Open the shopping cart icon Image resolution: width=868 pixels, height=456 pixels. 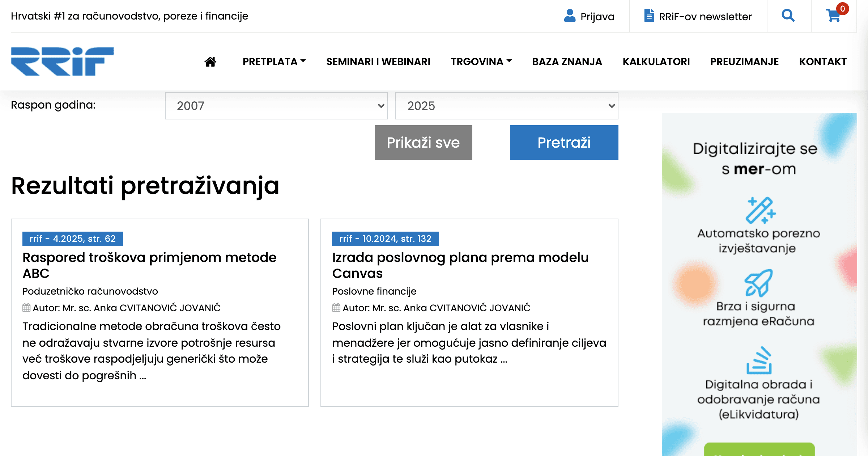[x=833, y=16]
